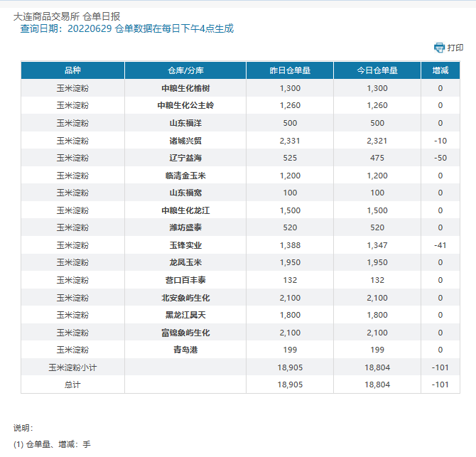Click the 1,347 today quantity cell
Screen dimensions: 476x457
coord(377,245)
